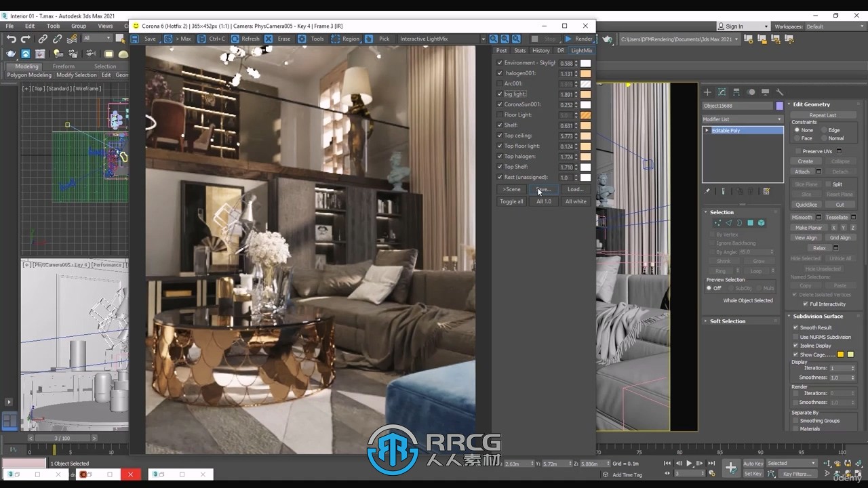Open the Display command panel tab
The width and height of the screenshot is (868, 488).
click(765, 91)
